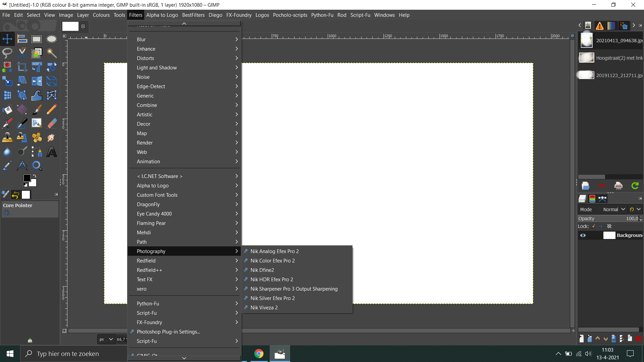Expand the Blur submenu
Image resolution: width=644 pixels, height=362 pixels.
184,39
